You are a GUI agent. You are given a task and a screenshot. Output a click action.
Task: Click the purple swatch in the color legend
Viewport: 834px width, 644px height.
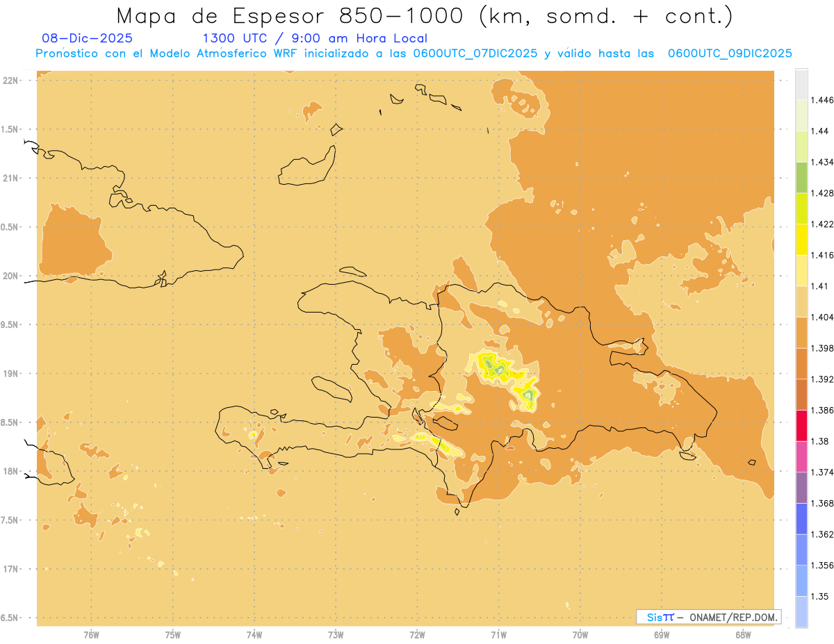801,487
